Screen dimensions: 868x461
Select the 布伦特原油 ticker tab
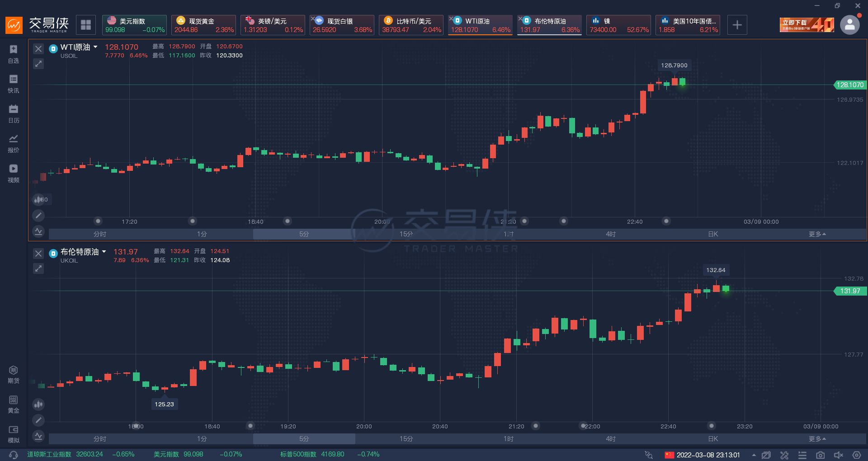[x=549, y=25]
